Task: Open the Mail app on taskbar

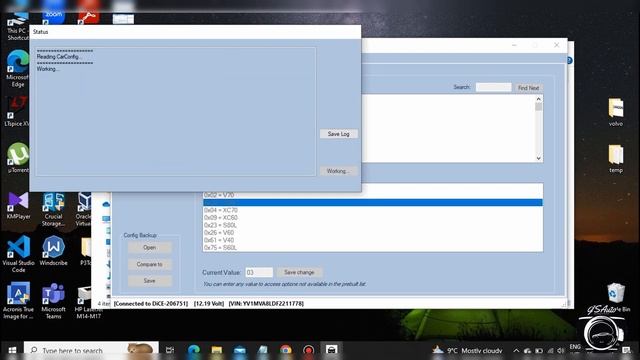Action: (240, 350)
